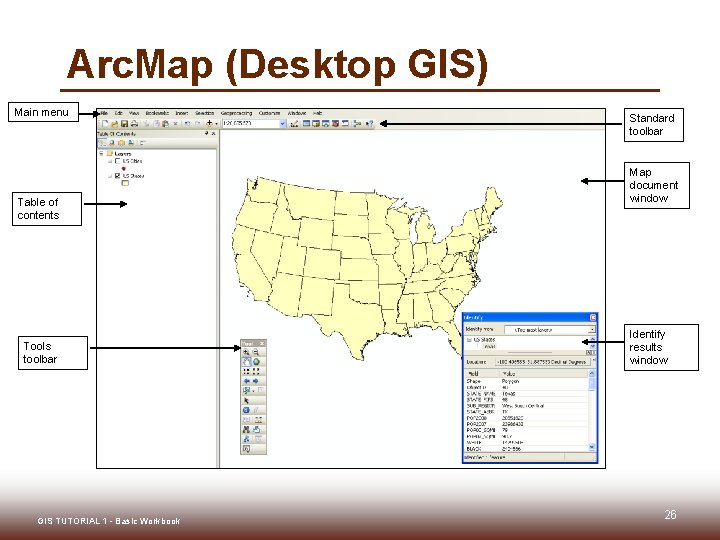Click the Full Extent globe icon

pyautogui.click(x=256, y=362)
